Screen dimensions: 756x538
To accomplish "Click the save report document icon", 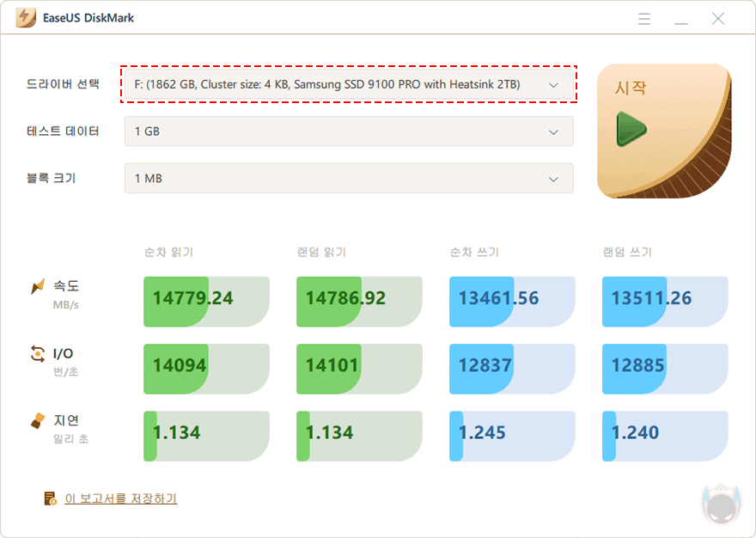I will coord(50,498).
